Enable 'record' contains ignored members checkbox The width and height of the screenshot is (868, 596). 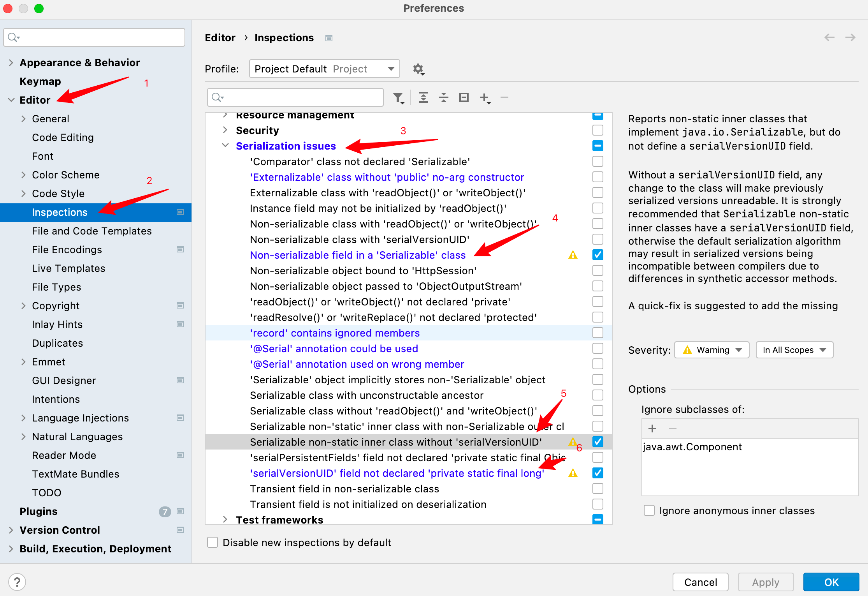pos(597,333)
